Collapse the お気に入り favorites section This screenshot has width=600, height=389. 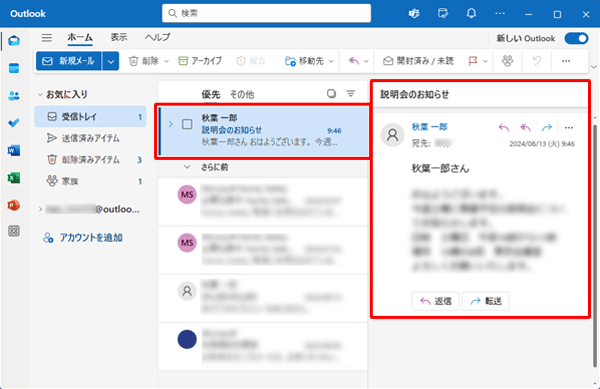tap(40, 94)
